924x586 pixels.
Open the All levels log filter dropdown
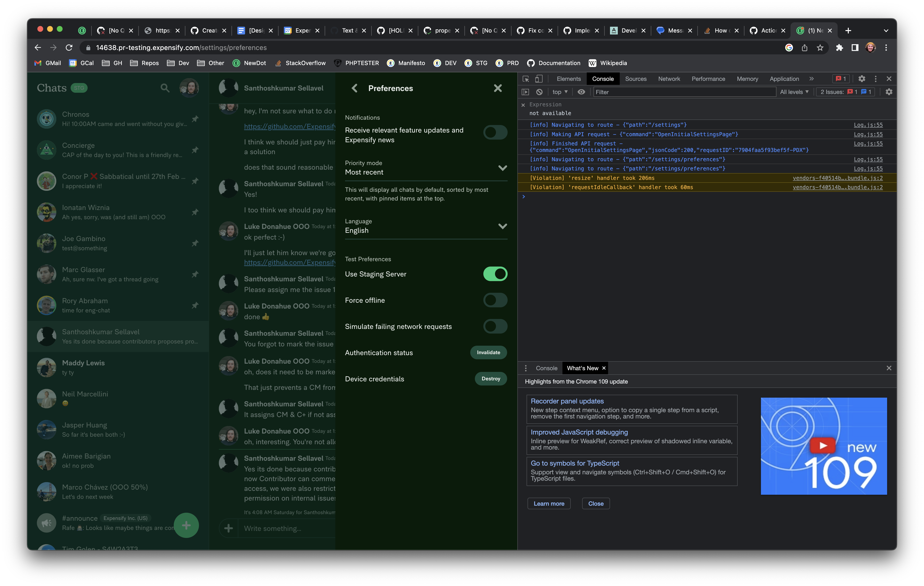794,92
